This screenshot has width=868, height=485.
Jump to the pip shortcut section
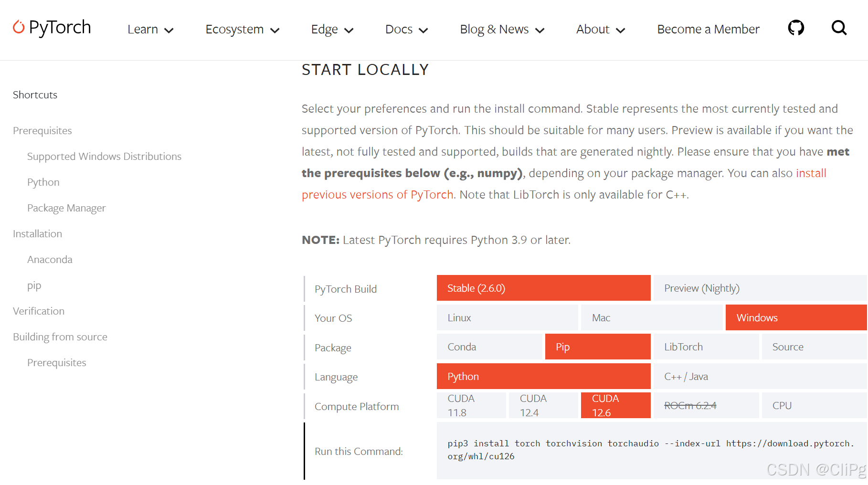(x=34, y=285)
